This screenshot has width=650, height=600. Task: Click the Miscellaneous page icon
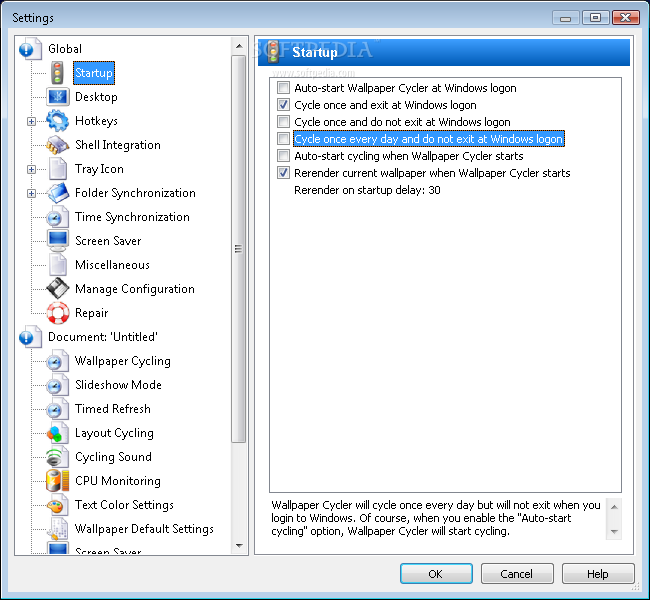coord(58,265)
